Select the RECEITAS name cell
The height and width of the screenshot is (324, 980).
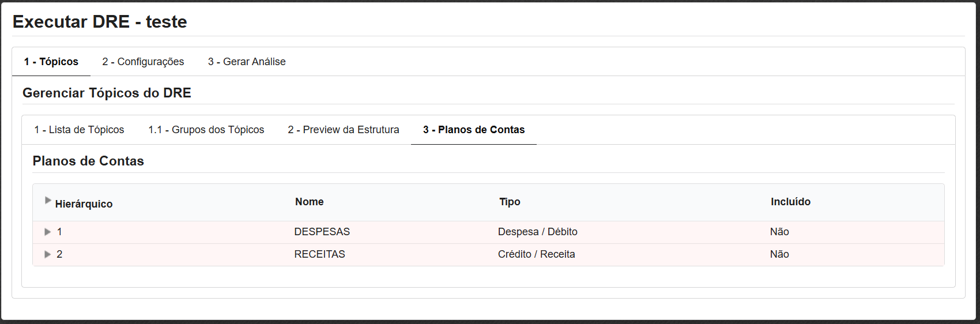[x=319, y=254]
